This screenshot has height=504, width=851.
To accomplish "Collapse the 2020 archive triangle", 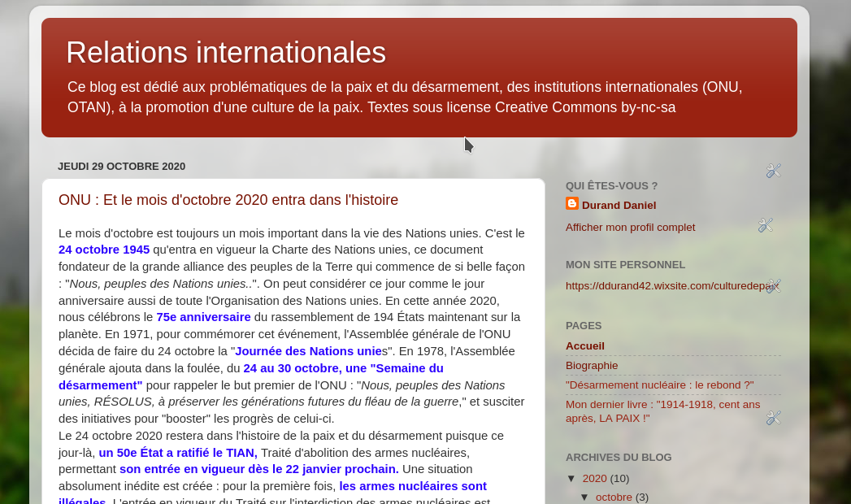I will tap(571, 479).
